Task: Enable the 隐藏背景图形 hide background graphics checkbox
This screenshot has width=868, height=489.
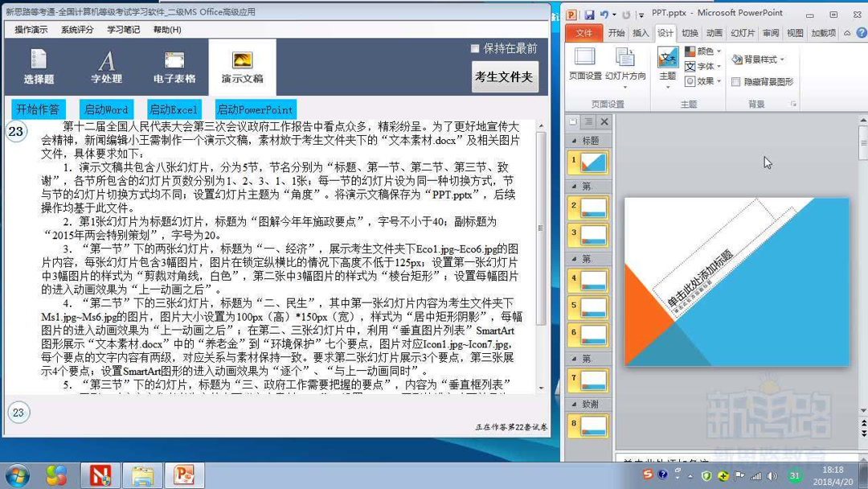Action: pyautogui.click(x=735, y=83)
